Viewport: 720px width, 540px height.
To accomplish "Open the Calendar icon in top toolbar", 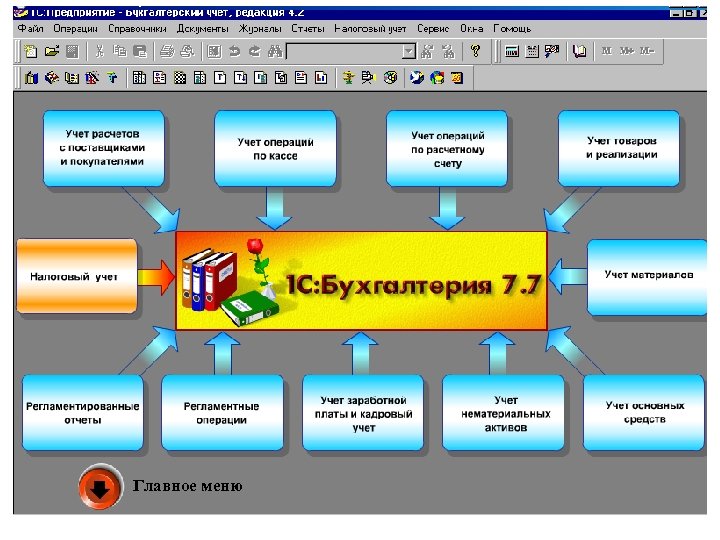I will click(532, 51).
